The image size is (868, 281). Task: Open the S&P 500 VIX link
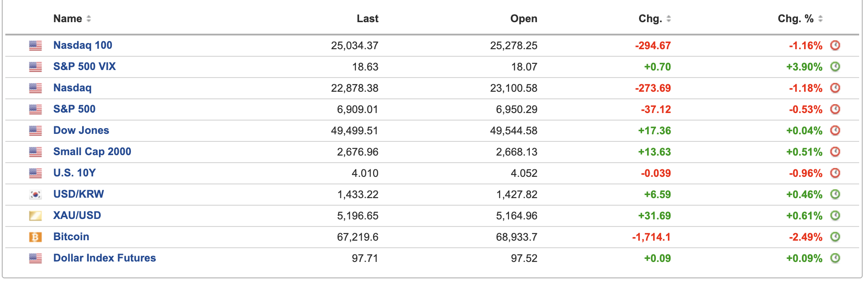[84, 66]
